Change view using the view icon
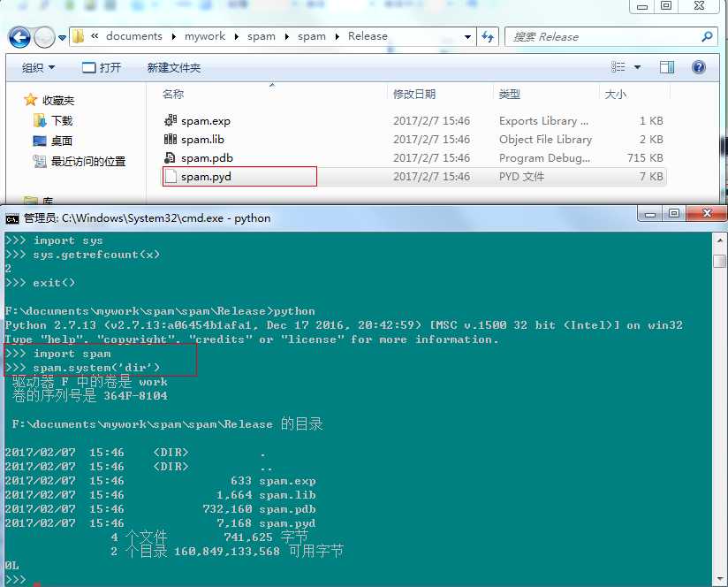Image resolution: width=728 pixels, height=587 pixels. pos(618,67)
